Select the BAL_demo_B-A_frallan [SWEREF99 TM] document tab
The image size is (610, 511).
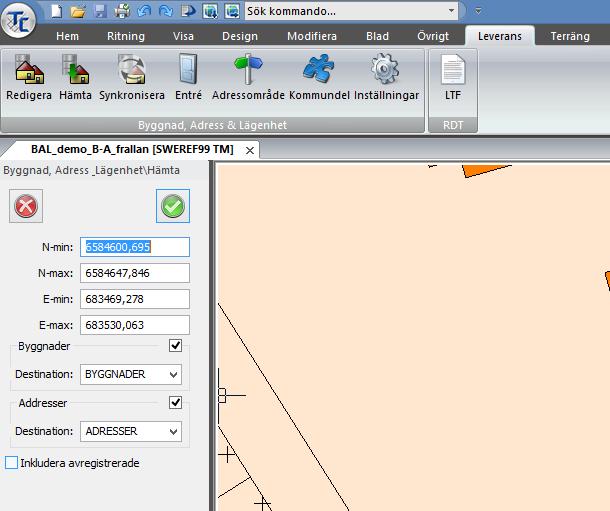[132, 149]
